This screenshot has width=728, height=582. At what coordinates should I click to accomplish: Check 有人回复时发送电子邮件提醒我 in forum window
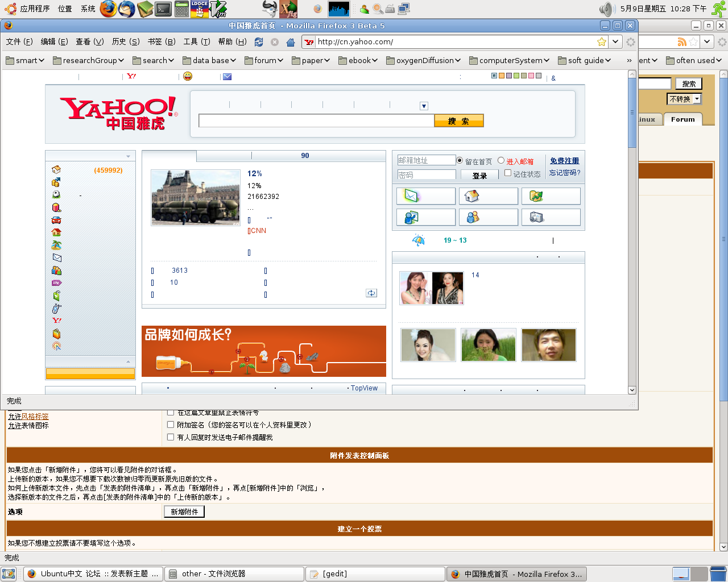(171, 437)
